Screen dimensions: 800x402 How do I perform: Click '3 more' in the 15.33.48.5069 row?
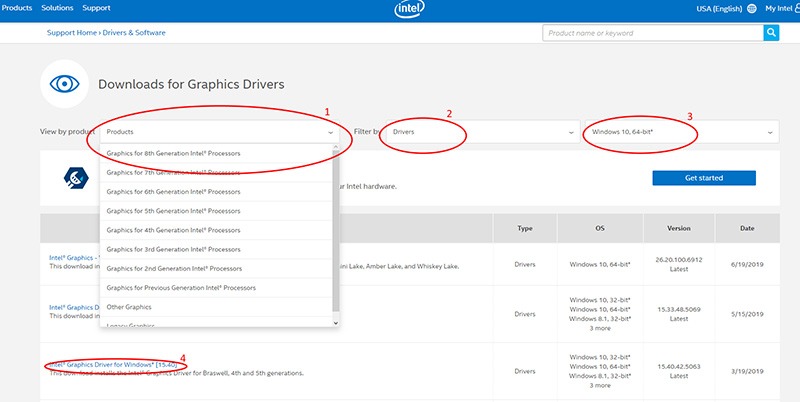tap(600, 328)
